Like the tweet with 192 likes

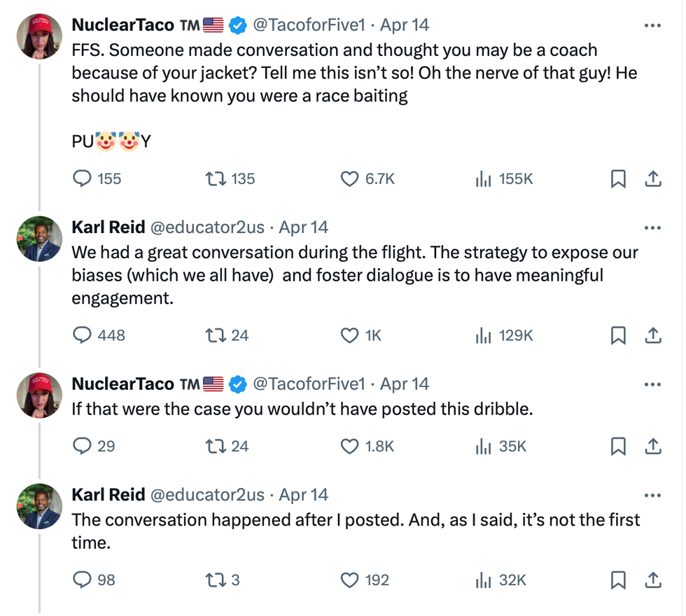point(349,580)
